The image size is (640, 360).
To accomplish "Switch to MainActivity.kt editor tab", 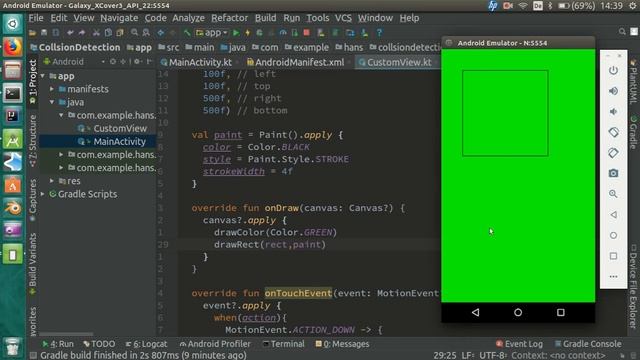I will pyautogui.click(x=196, y=62).
